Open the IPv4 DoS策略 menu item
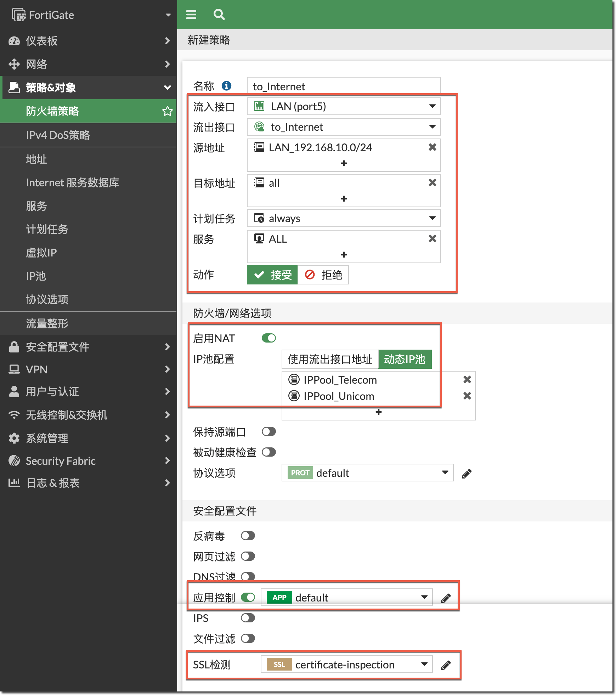Viewport: 616px width, 695px height. coord(58,135)
